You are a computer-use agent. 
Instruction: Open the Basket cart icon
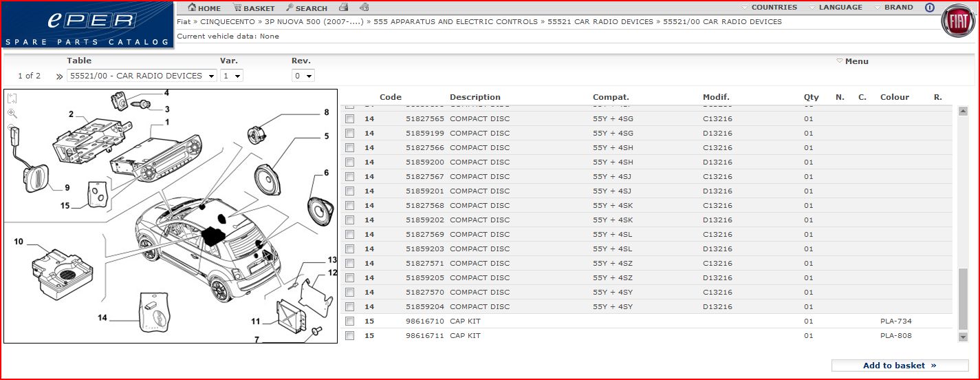237,8
